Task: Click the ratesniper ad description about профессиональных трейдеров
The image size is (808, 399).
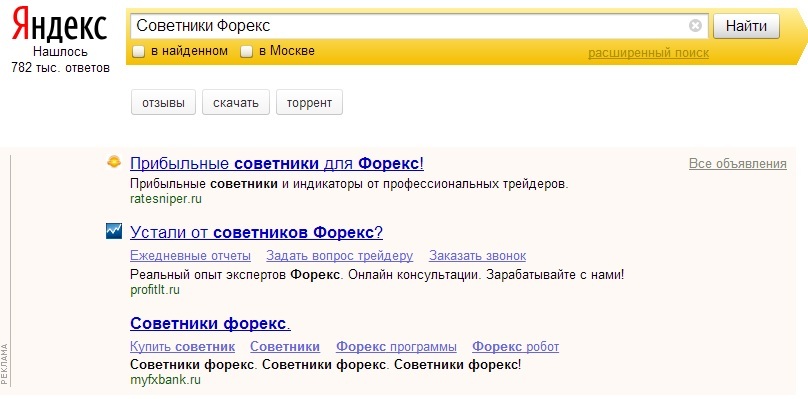Action: tap(349, 184)
